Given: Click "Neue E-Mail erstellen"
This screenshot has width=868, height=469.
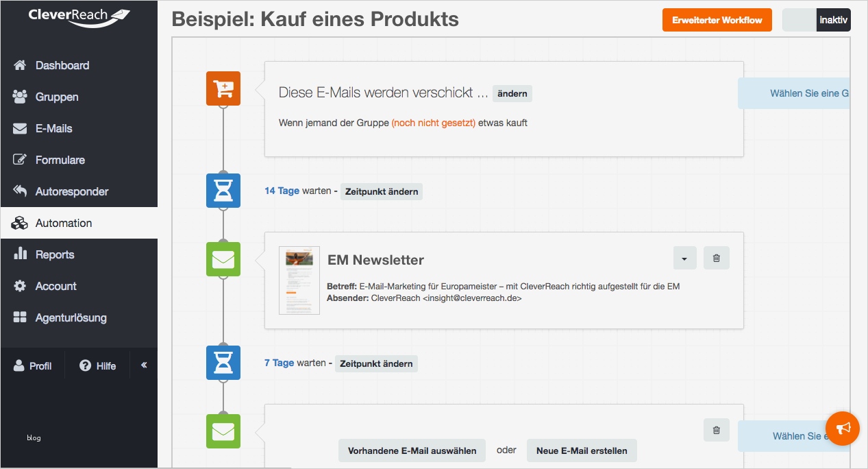Looking at the screenshot, I should click(581, 450).
